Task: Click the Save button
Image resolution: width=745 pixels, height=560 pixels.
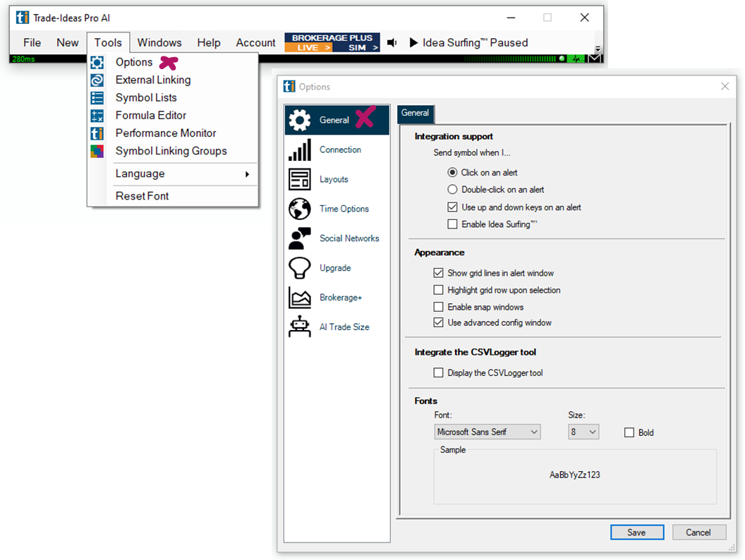Action: click(636, 532)
